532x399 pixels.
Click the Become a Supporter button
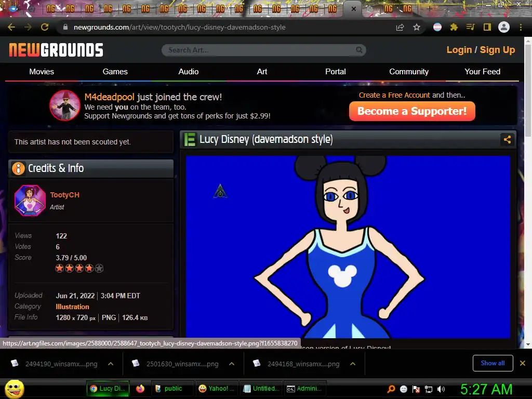tap(412, 111)
